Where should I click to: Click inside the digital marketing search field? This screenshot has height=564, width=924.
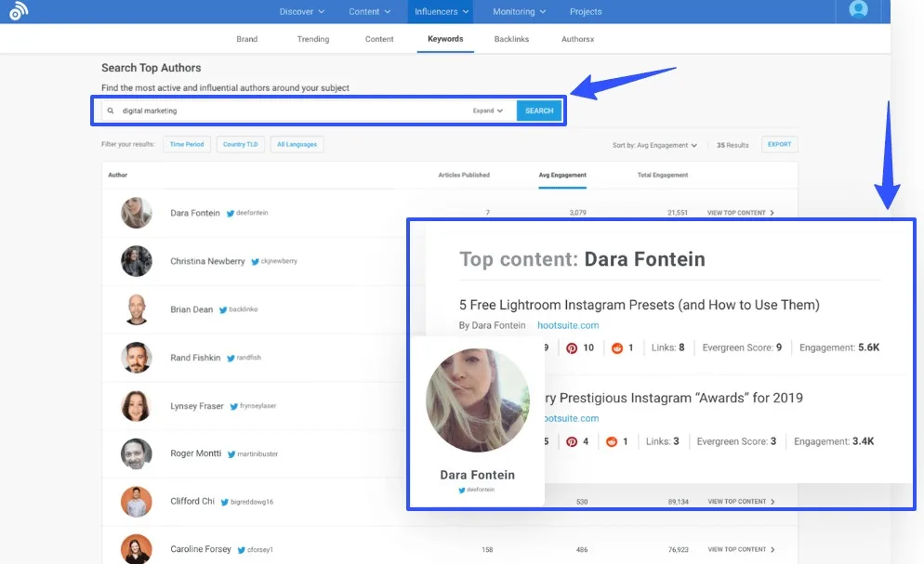[x=232, y=110]
